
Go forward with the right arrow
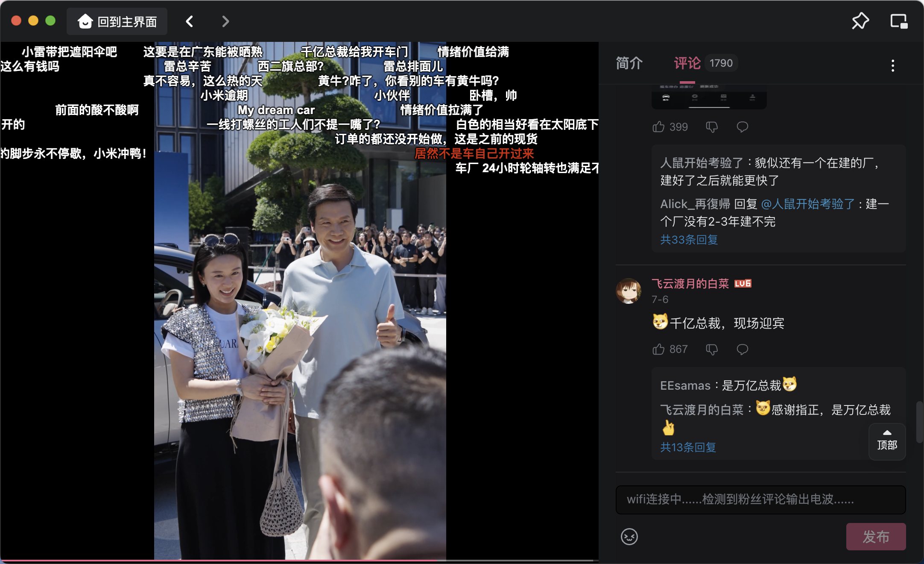[x=225, y=21]
